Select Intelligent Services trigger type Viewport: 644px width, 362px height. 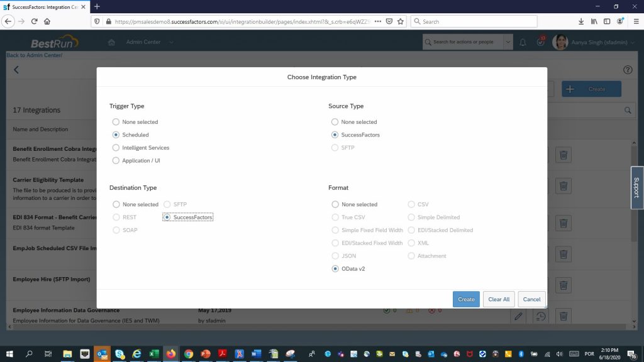click(x=116, y=148)
